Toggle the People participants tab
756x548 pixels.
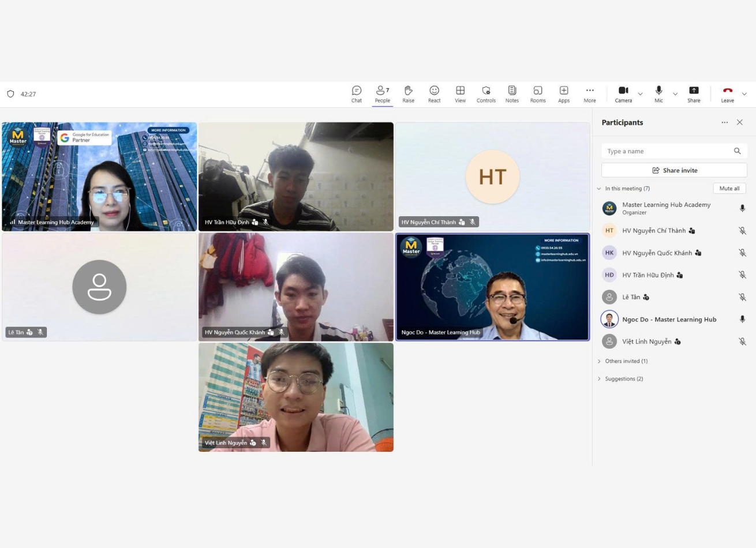(382, 94)
